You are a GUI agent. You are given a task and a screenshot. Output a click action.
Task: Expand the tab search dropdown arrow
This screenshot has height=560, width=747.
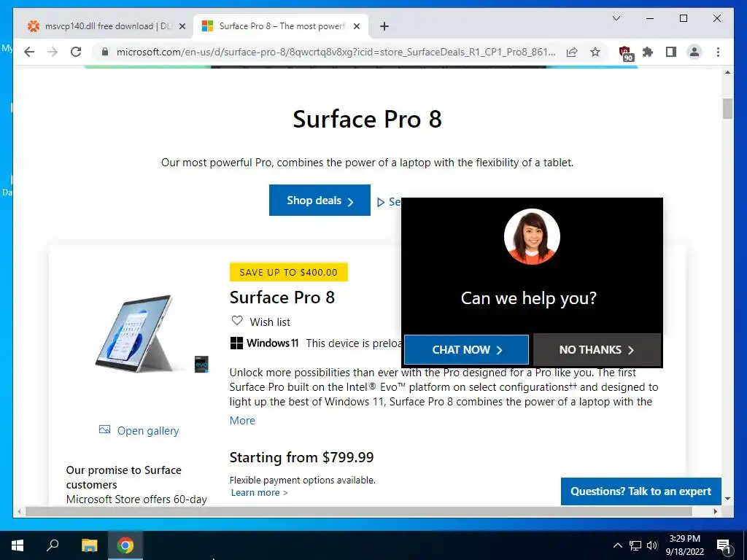point(616,18)
